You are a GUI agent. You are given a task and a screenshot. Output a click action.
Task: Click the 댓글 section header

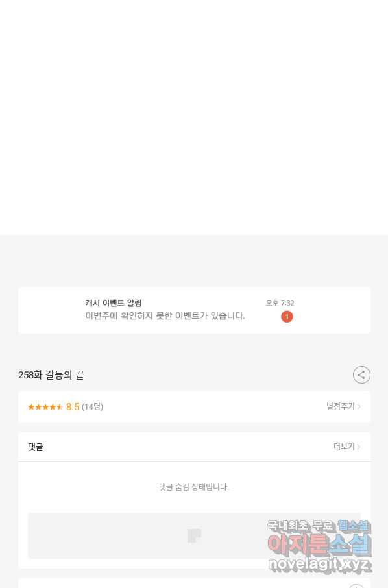tap(36, 447)
